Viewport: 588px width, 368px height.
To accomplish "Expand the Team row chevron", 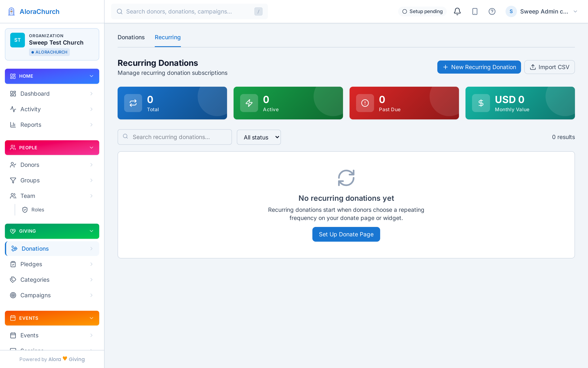I will (x=91, y=196).
